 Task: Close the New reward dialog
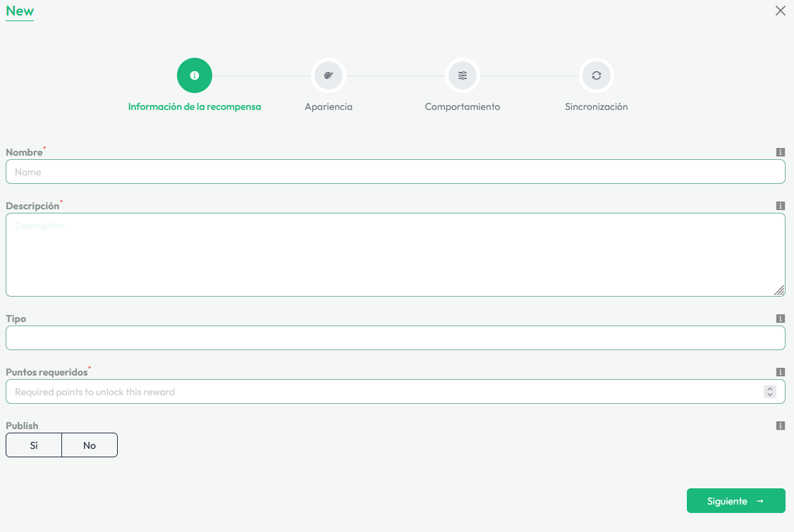781,11
